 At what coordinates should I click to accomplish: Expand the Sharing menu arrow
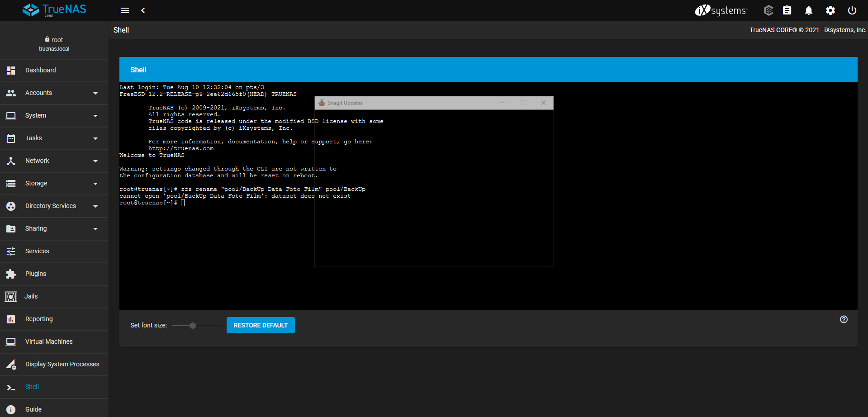tap(95, 229)
